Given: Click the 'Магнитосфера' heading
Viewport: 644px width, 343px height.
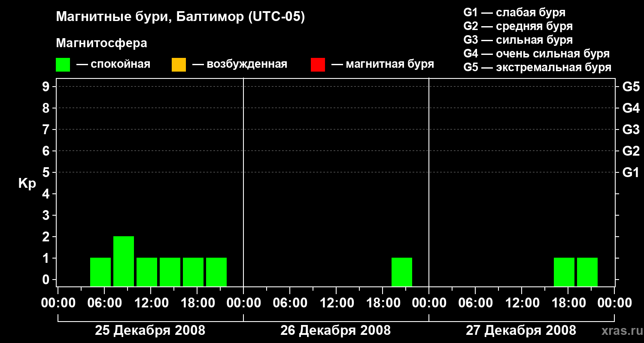Looking at the screenshot, I should pyautogui.click(x=101, y=43).
